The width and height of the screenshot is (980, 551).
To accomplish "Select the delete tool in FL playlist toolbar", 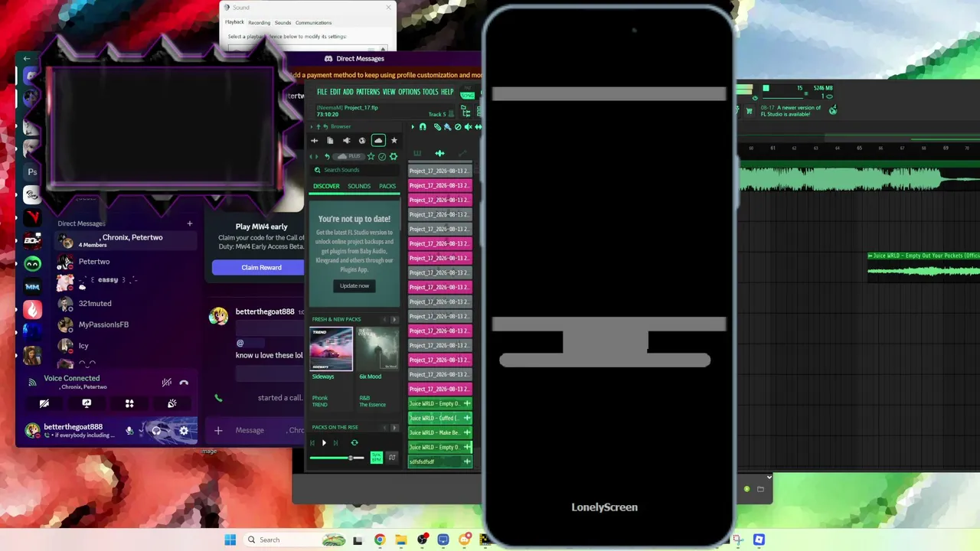I will 458,127.
